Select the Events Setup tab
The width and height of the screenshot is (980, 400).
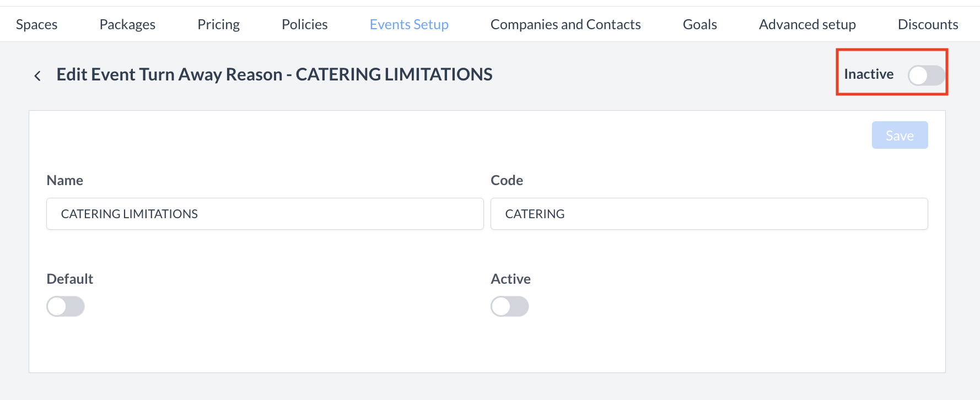[409, 24]
